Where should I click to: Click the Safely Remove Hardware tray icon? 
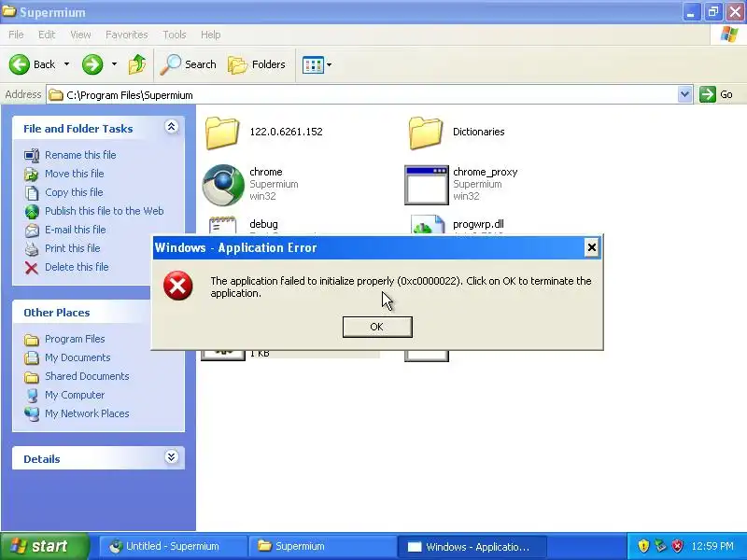click(660, 546)
